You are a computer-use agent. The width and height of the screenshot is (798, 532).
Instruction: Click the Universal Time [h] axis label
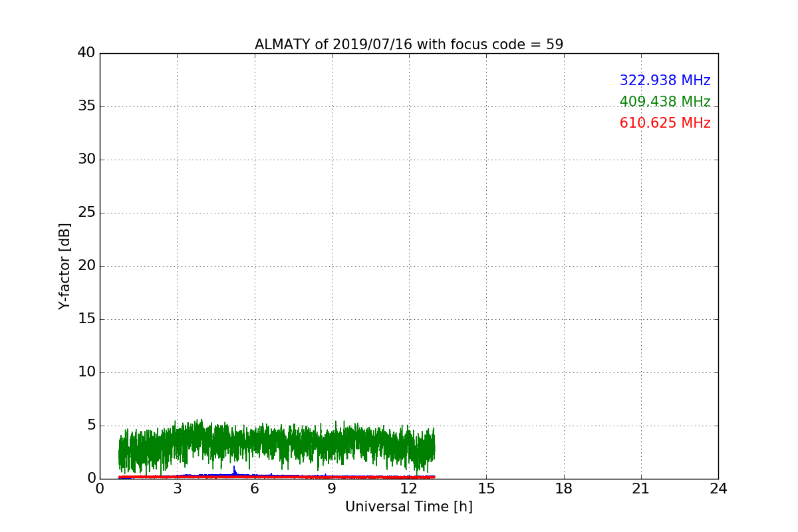409,507
